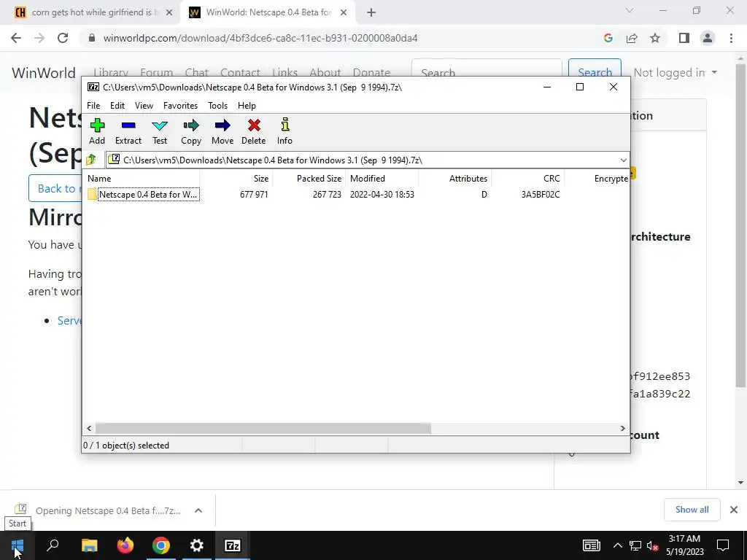This screenshot has height=560, width=747.
Task: Show hidden system tray icons
Action: click(x=617, y=545)
